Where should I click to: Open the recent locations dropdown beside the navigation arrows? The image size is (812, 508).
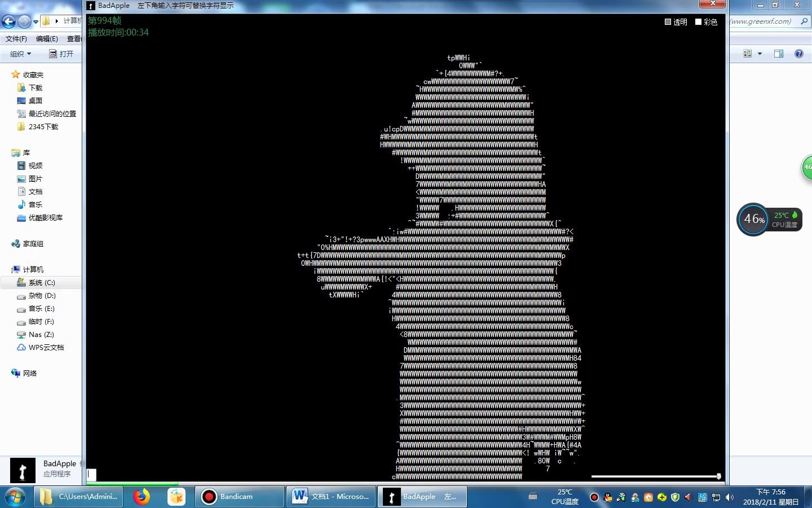tap(36, 22)
